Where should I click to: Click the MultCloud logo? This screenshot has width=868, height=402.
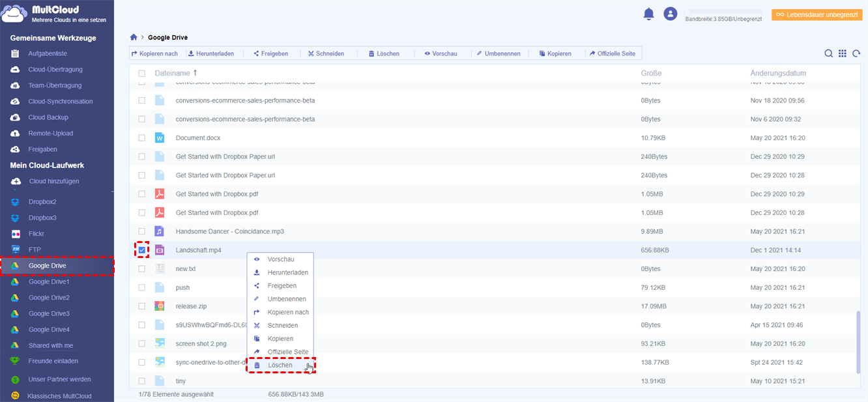pos(55,14)
